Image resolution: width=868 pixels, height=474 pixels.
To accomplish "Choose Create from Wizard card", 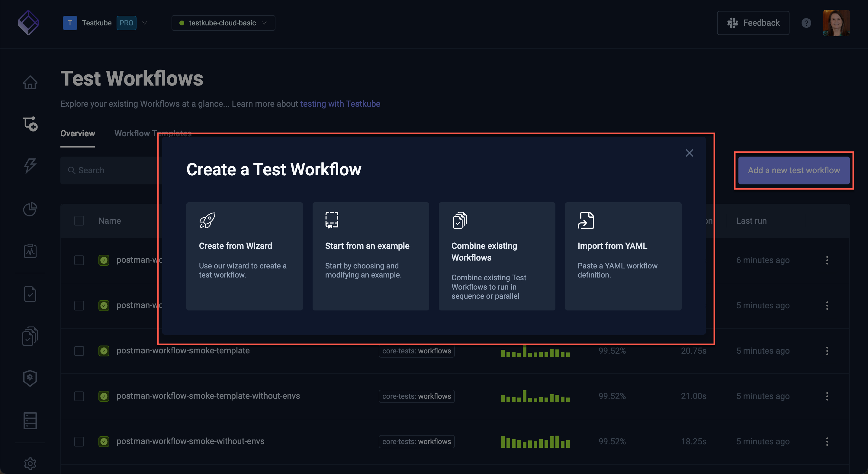I will (x=244, y=256).
